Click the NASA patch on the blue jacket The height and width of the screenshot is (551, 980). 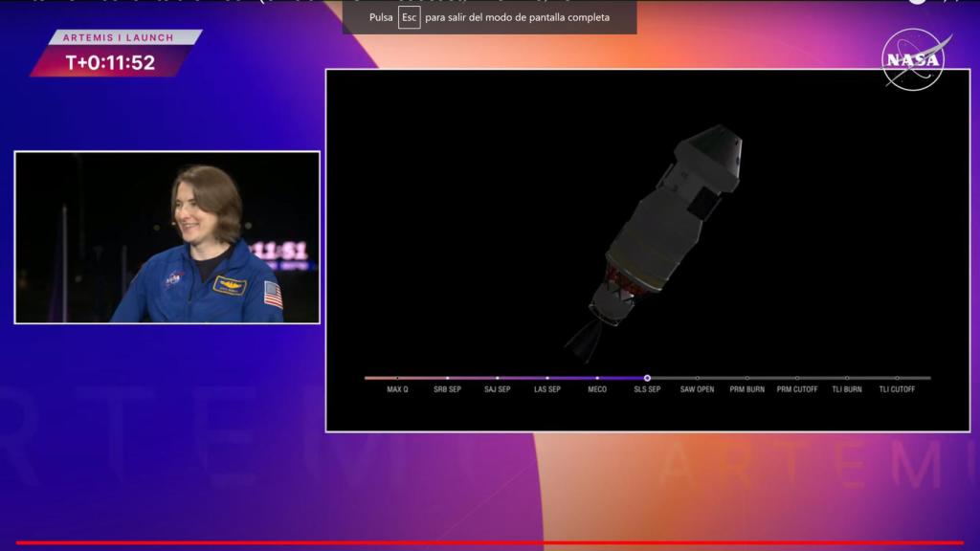click(173, 279)
